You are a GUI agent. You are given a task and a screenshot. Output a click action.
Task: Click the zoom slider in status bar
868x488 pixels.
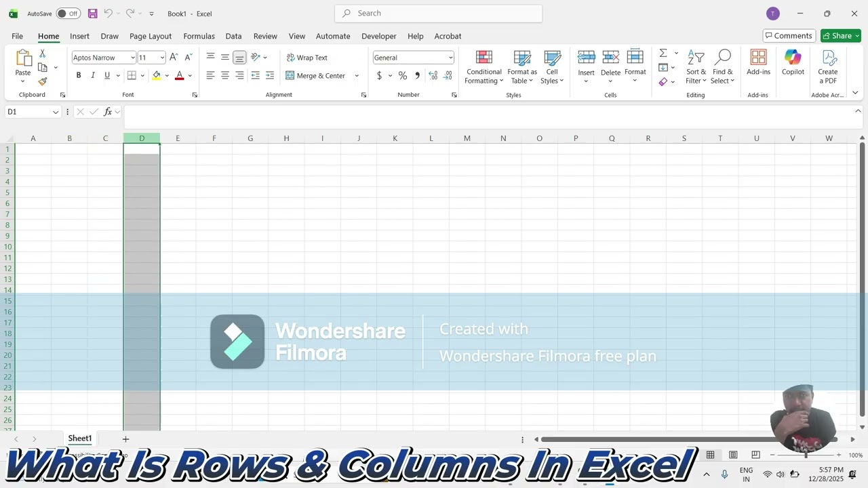click(x=806, y=455)
